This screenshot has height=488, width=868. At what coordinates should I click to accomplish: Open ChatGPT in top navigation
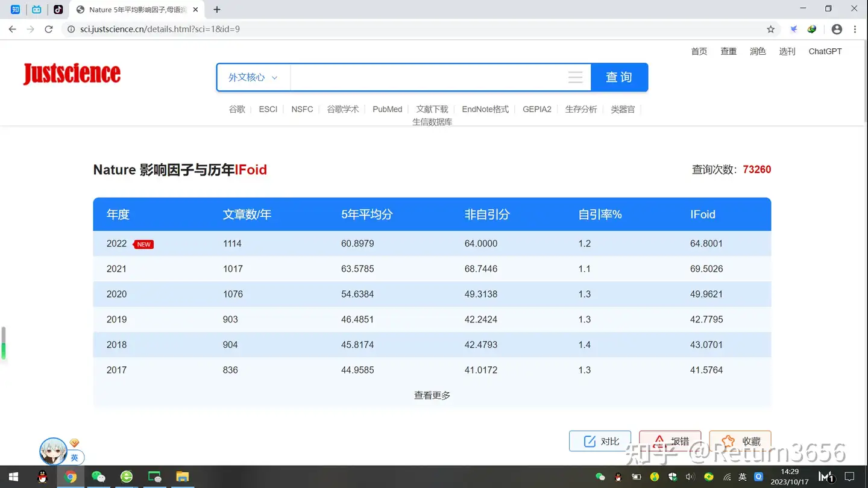(x=825, y=51)
